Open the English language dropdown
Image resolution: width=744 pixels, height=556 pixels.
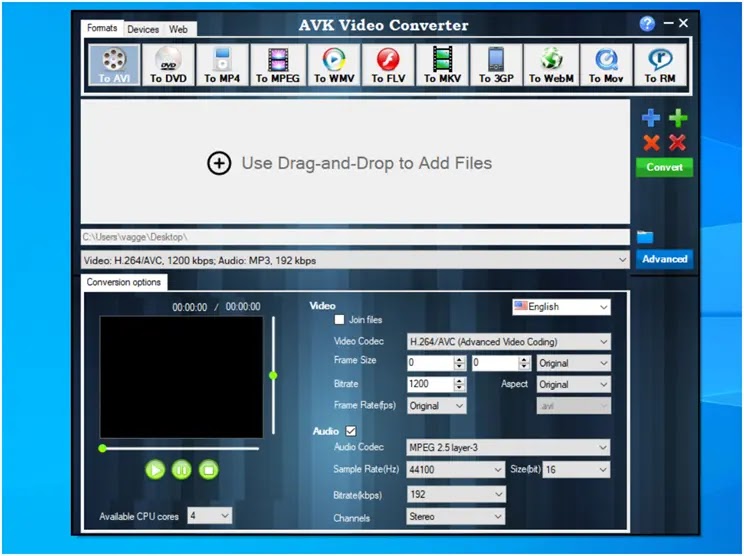pos(561,307)
